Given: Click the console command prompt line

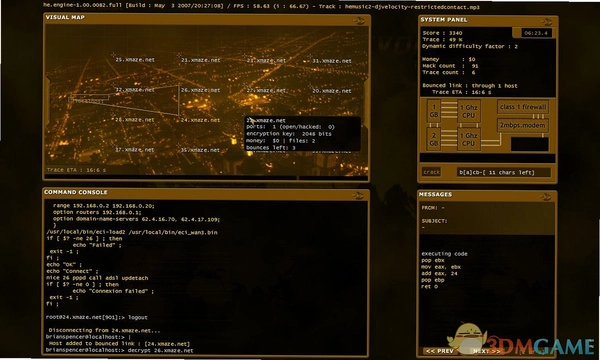Looking at the screenshot, I should coord(119,350).
